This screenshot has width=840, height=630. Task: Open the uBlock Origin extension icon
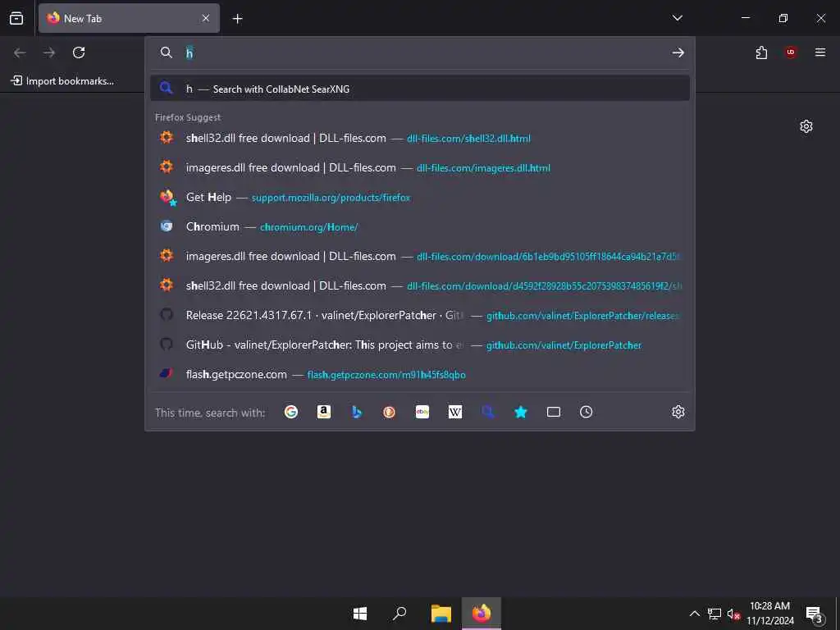[791, 52]
